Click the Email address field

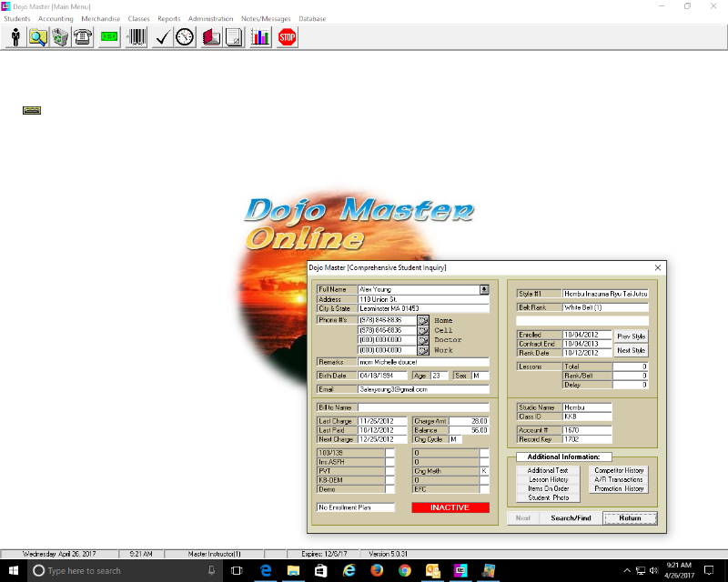pyautogui.click(x=423, y=389)
